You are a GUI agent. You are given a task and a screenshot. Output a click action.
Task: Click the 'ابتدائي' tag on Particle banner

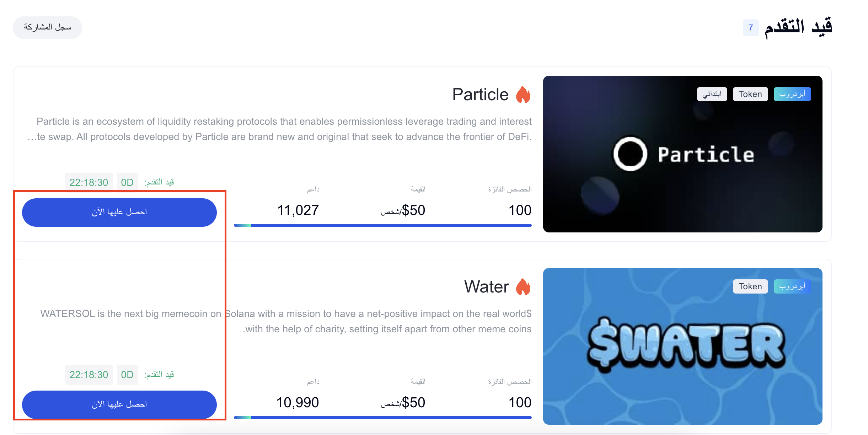coord(712,94)
